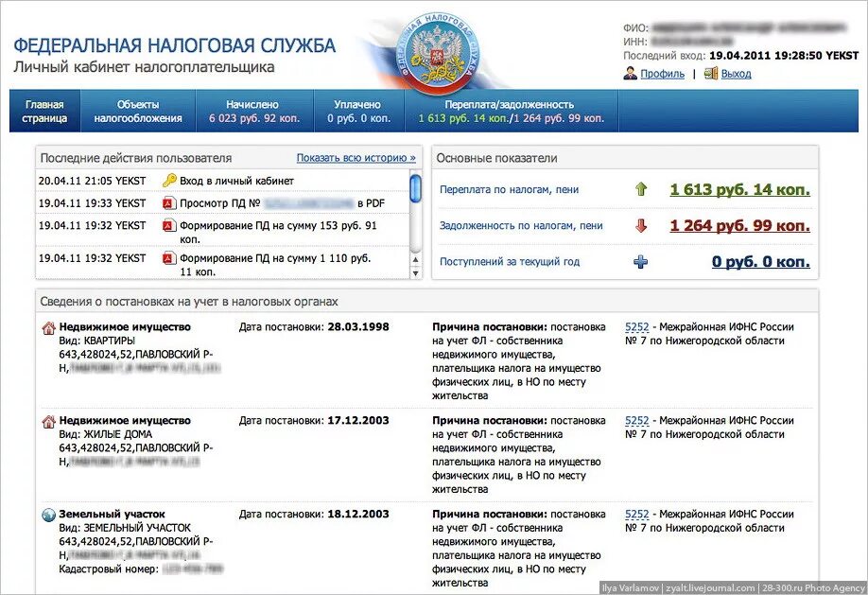
Task: Click 5252 code link in Земельный участок row
Action: [636, 515]
